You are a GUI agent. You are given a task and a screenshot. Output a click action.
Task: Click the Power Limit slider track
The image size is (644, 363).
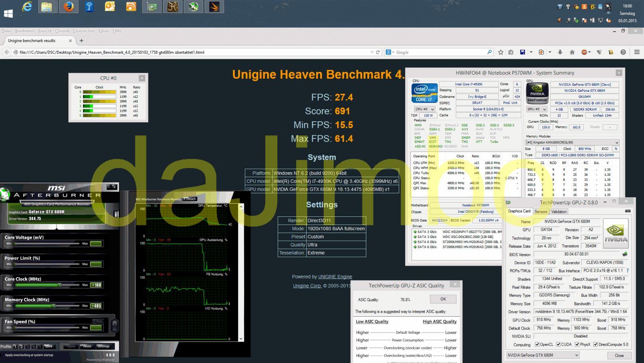coord(47,264)
